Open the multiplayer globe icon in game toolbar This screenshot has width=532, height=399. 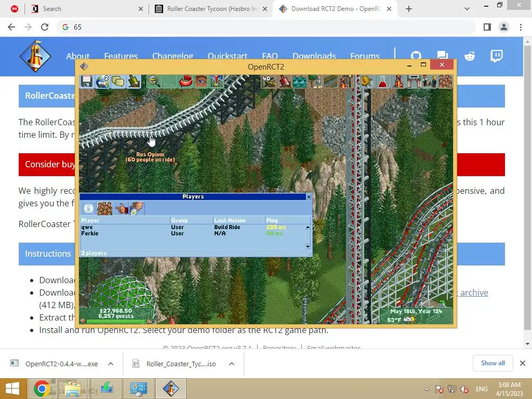point(102,82)
